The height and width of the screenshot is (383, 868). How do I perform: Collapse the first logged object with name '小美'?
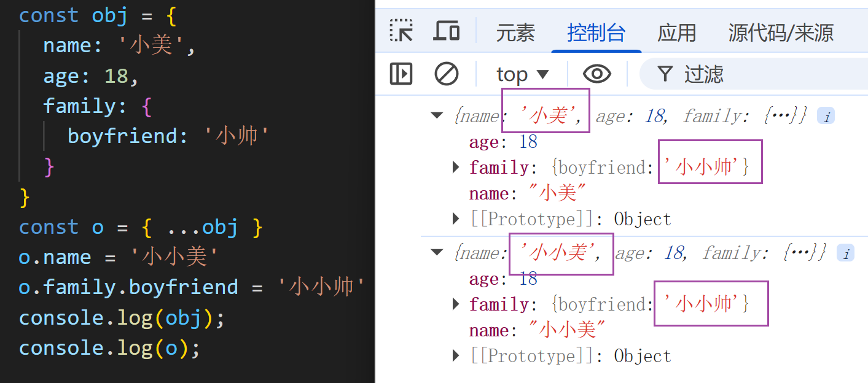[437, 115]
